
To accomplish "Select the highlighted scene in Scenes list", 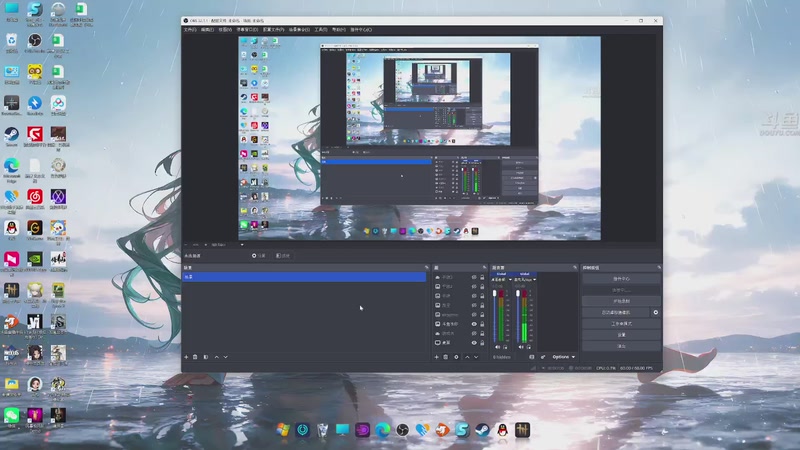I will click(x=304, y=277).
